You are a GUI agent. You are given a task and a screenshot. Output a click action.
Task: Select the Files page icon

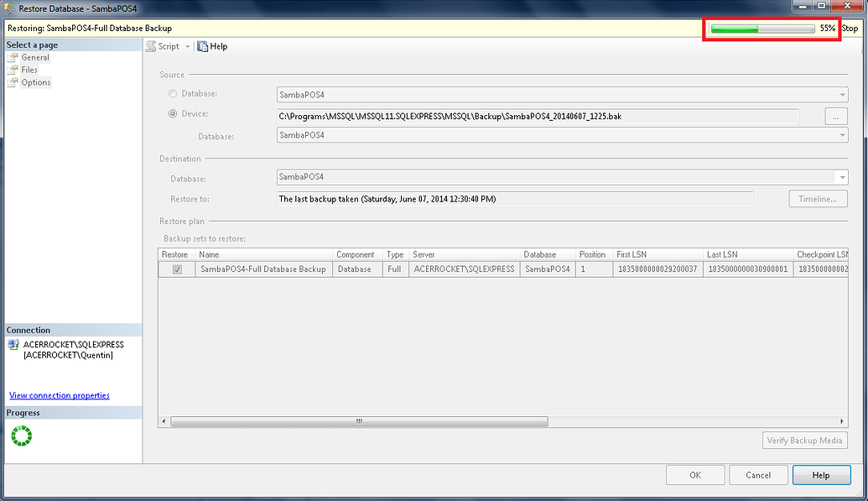click(12, 70)
